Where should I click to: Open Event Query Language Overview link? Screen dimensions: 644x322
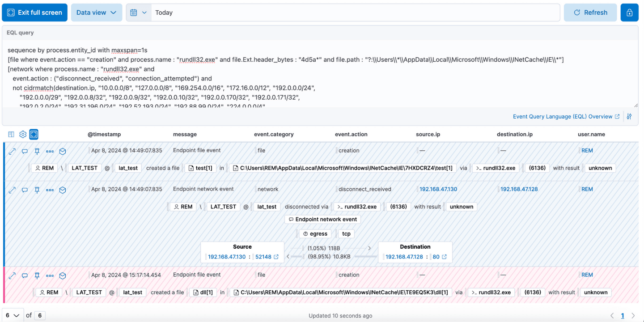tap(566, 117)
